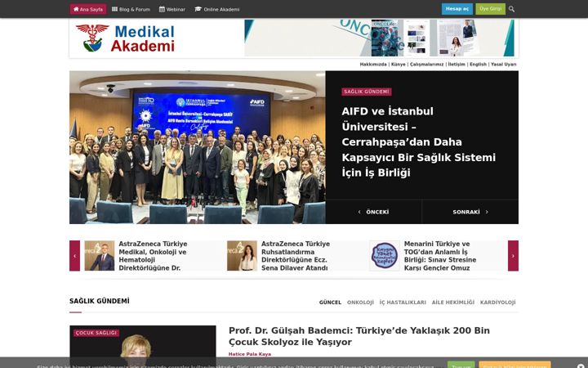Go to the next slide with SONRAKİ

tap(470, 212)
